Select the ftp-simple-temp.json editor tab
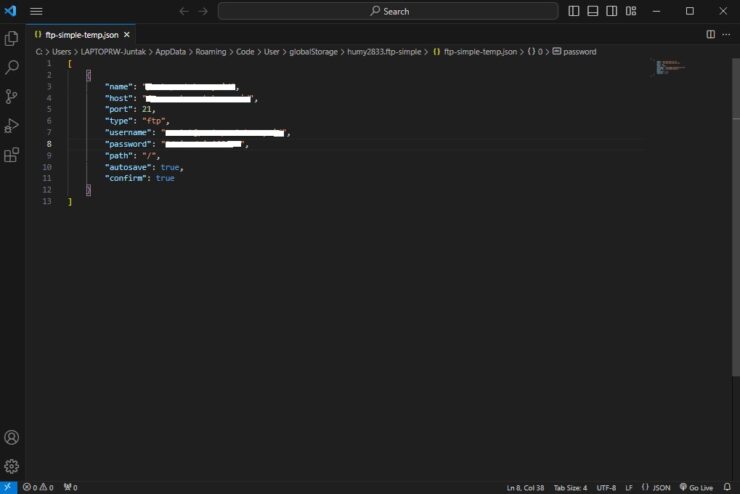Screen dimensions: 740x494 click(81, 34)
